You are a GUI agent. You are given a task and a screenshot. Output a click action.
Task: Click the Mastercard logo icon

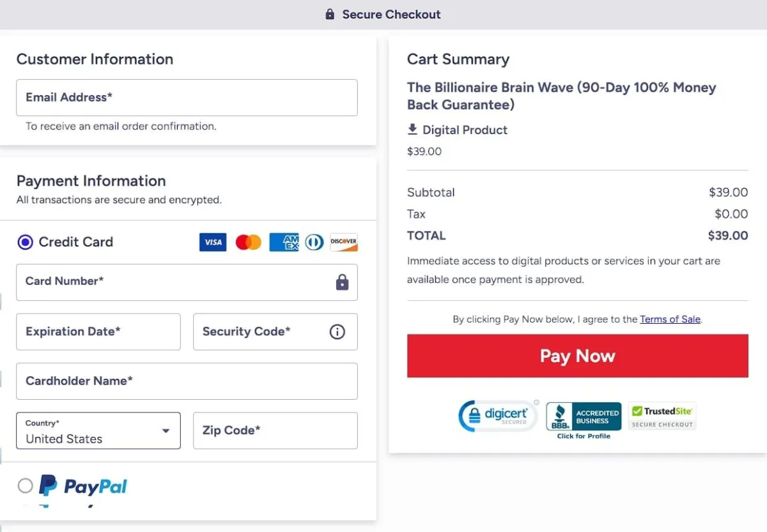pyautogui.click(x=248, y=242)
